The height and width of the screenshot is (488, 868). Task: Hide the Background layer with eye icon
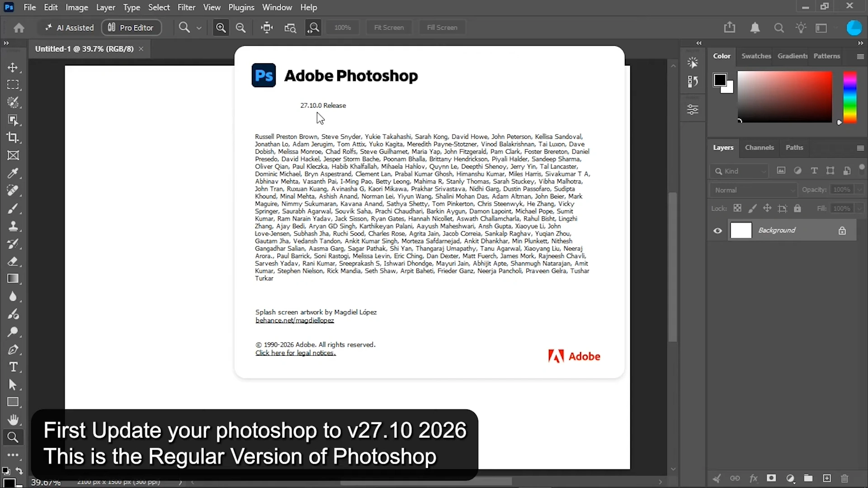(x=717, y=231)
